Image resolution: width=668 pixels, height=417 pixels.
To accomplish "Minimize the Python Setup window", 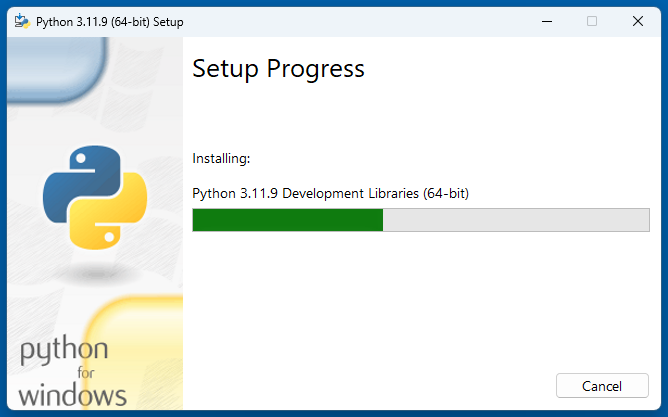I will click(546, 21).
